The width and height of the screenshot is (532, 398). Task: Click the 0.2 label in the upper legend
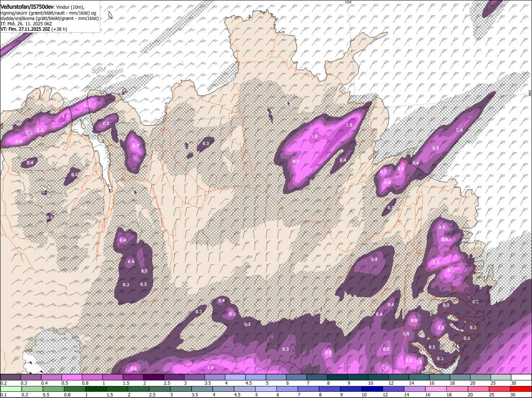[3, 383]
